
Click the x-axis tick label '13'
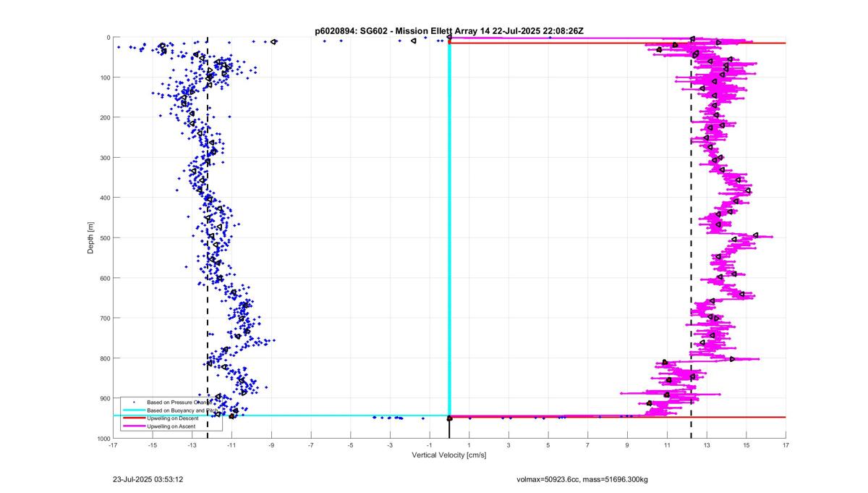pyautogui.click(x=707, y=445)
